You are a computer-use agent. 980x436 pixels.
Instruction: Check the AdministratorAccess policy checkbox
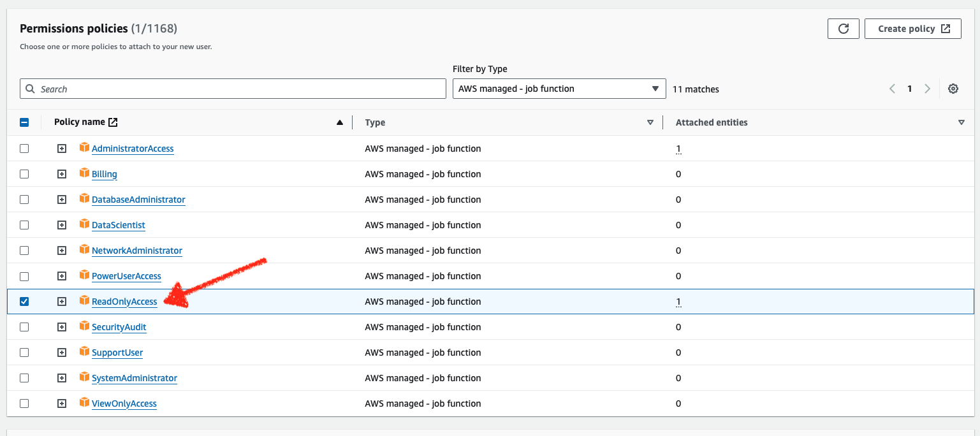[x=24, y=149]
